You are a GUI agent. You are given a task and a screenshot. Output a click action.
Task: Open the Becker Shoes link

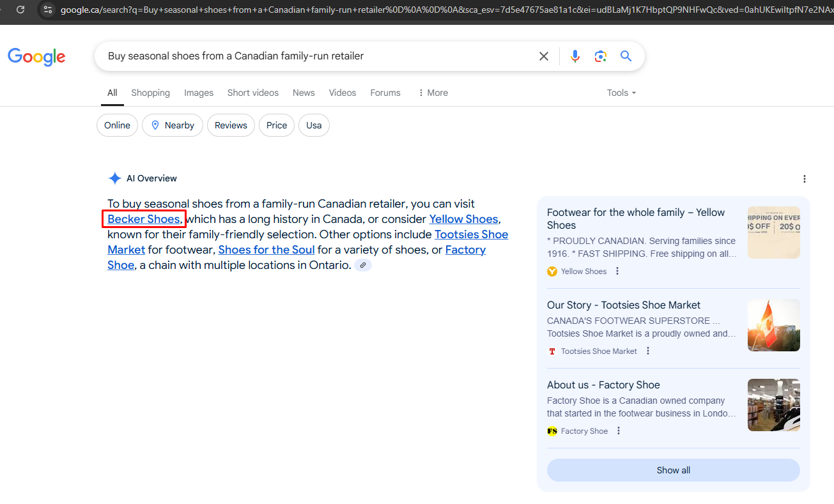[144, 219]
